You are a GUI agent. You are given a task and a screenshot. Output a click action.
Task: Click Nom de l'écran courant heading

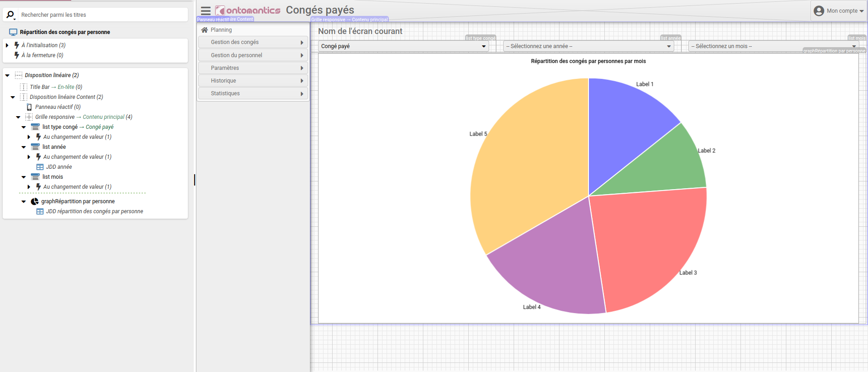[x=360, y=31]
